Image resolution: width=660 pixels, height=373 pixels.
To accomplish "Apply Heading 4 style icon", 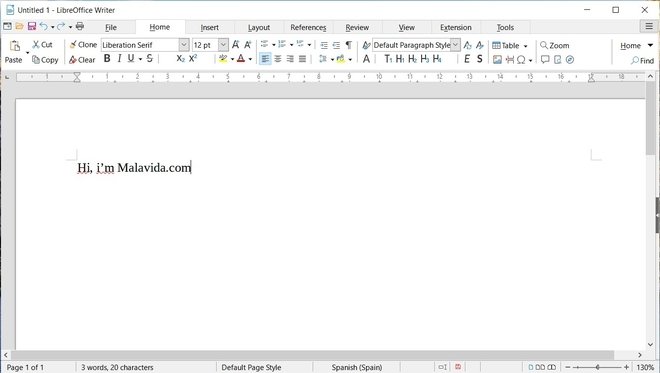I will click(x=437, y=59).
